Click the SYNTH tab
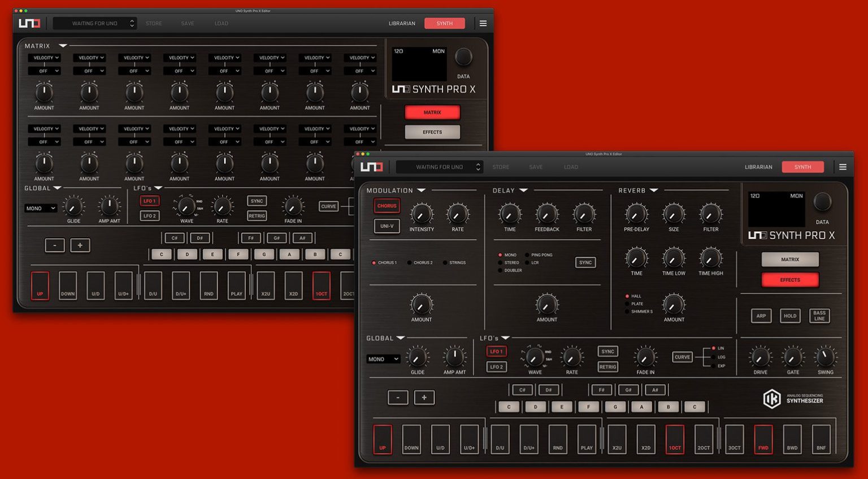Screen dimensions: 868x479 (802, 167)
